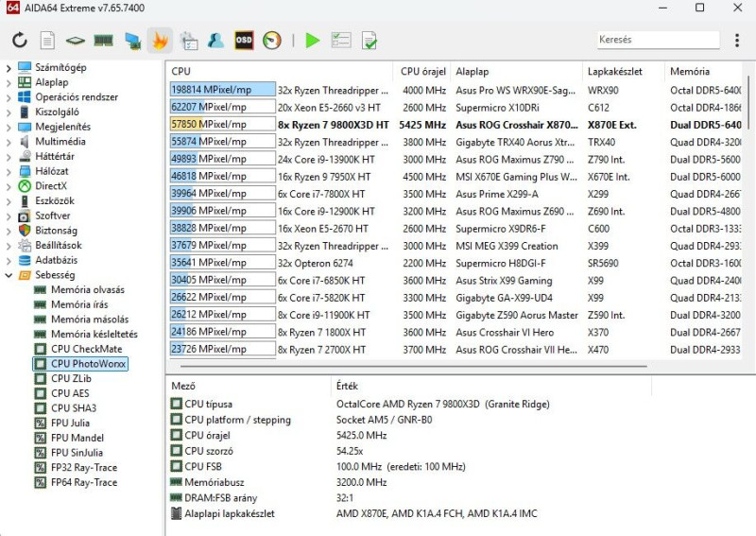Open the report wizard clipboard icon
756x536 pixels.
tap(188, 41)
